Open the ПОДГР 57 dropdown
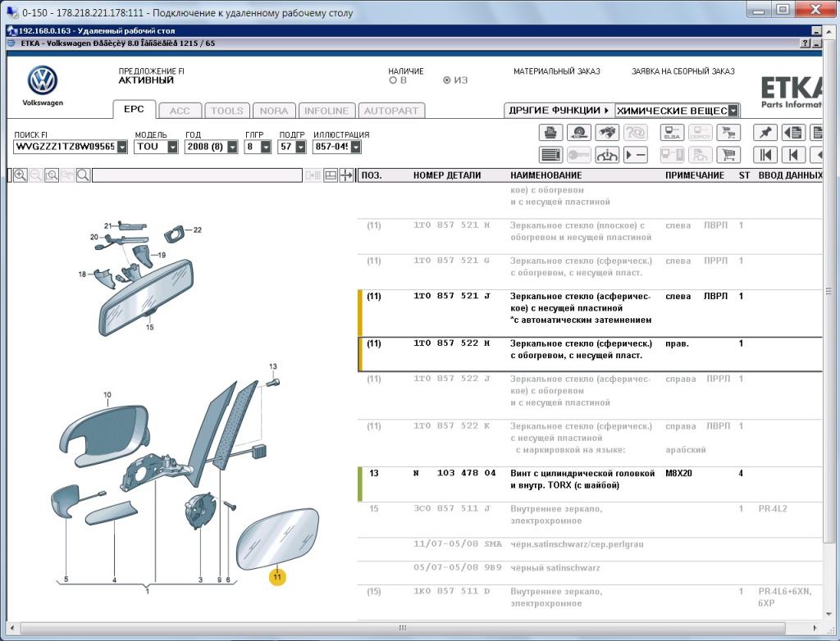 300,147
